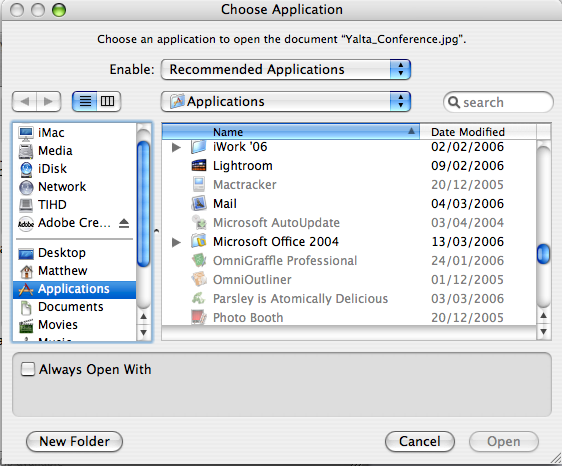The width and height of the screenshot is (562, 466).
Task: Select the Photo Booth icon
Action: click(199, 318)
